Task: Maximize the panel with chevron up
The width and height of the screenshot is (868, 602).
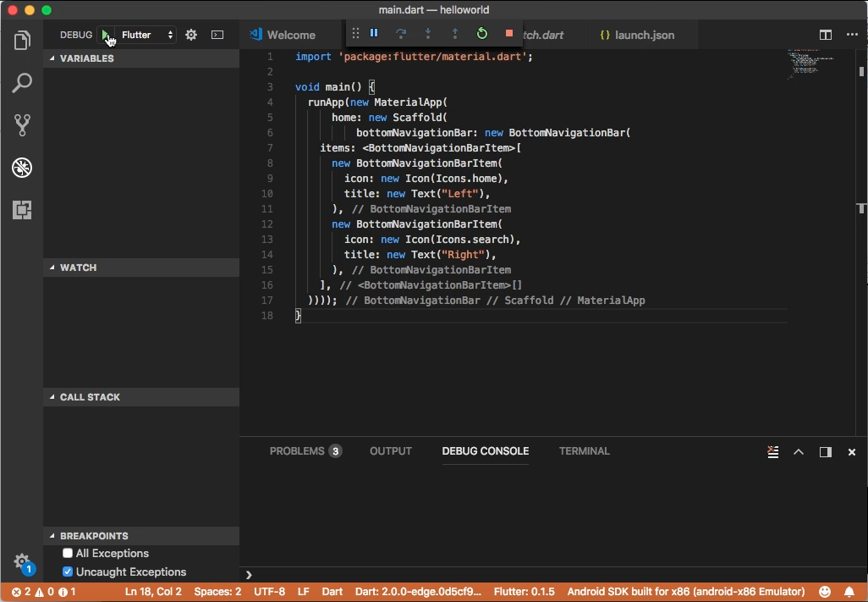Action: 799,452
